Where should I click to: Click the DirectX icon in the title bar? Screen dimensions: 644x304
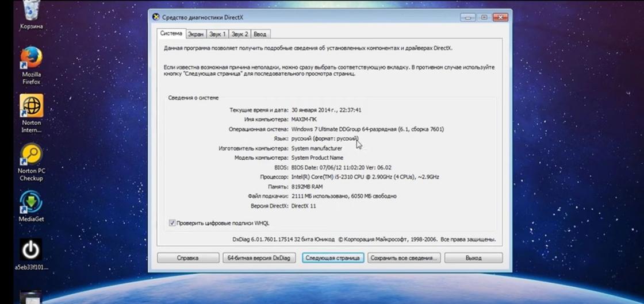[x=156, y=17]
